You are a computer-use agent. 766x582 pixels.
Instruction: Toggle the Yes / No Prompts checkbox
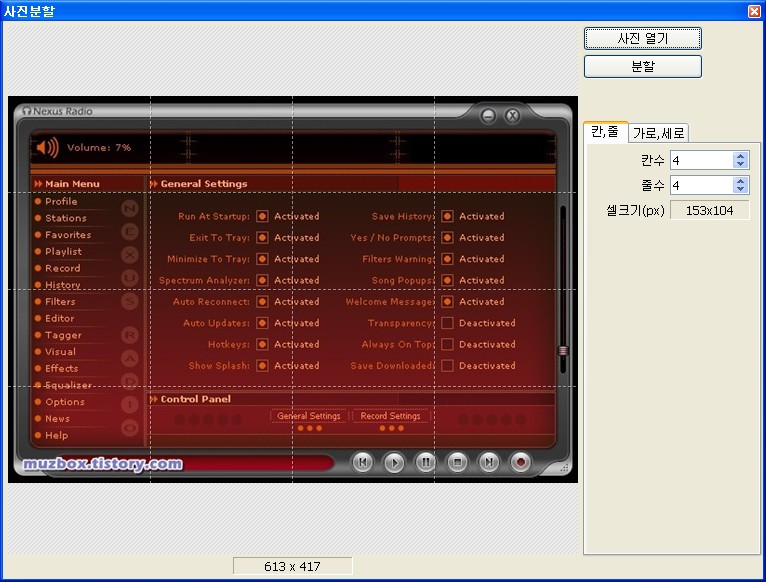point(447,237)
